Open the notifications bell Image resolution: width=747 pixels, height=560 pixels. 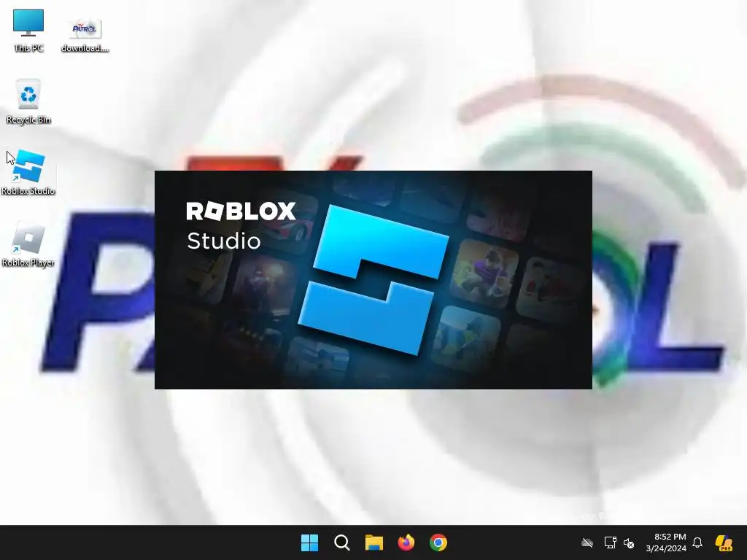(x=697, y=542)
